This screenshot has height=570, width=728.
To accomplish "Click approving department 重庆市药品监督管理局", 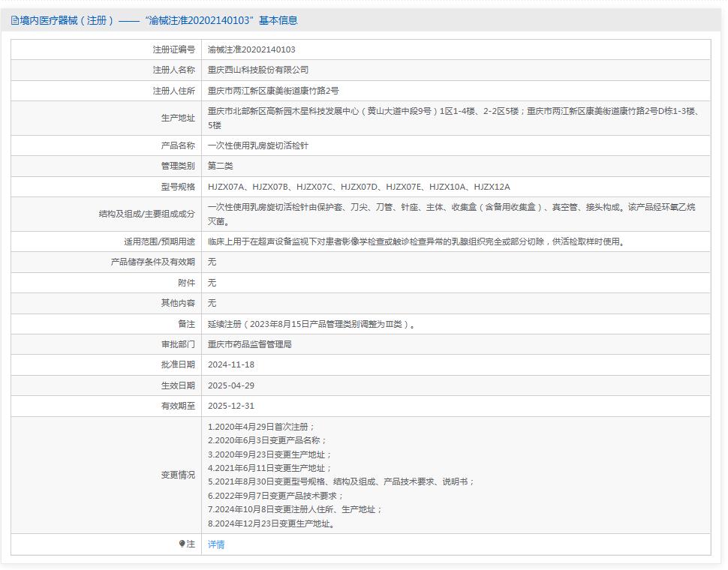I will (x=250, y=344).
